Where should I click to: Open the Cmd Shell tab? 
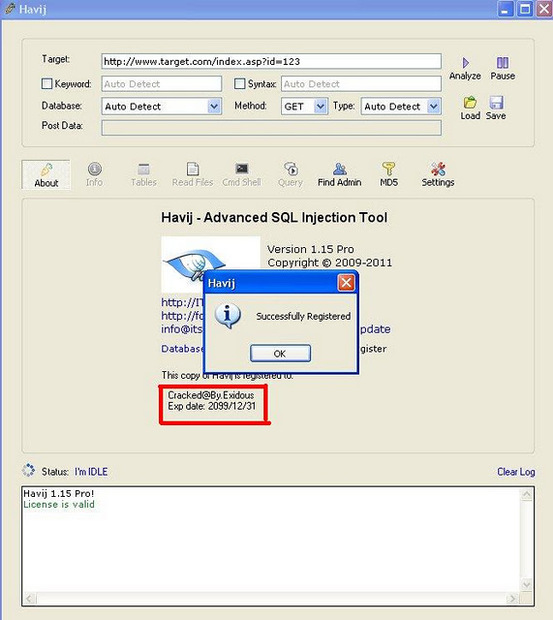[242, 175]
